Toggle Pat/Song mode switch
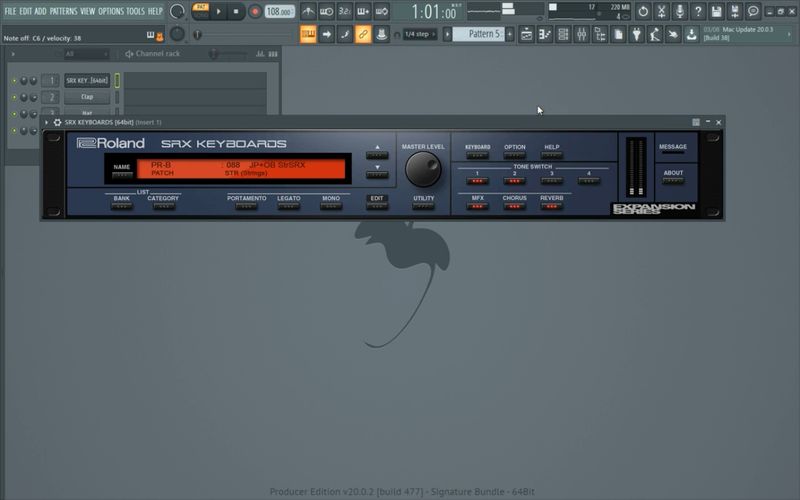Viewport: 800px width, 500px height. (x=201, y=11)
